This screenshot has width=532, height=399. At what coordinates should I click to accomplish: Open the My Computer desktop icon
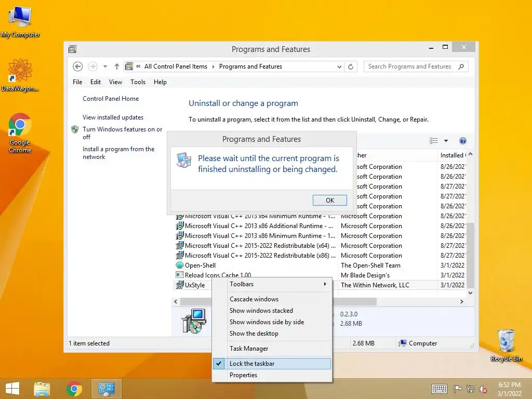tap(20, 22)
